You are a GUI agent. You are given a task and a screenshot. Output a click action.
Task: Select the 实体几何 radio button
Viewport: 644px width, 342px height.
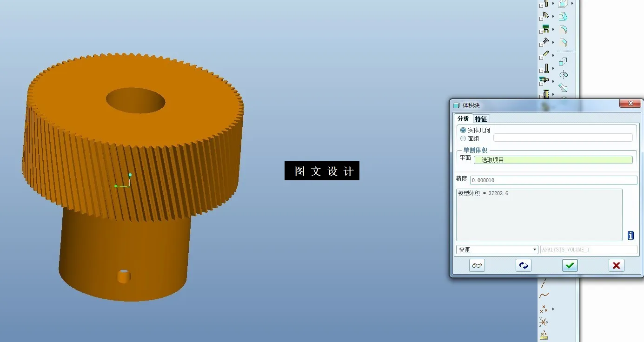pos(463,130)
